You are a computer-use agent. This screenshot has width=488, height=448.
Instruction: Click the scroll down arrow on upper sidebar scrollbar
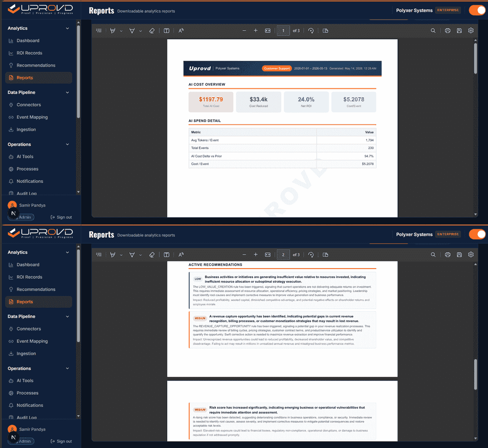click(79, 192)
